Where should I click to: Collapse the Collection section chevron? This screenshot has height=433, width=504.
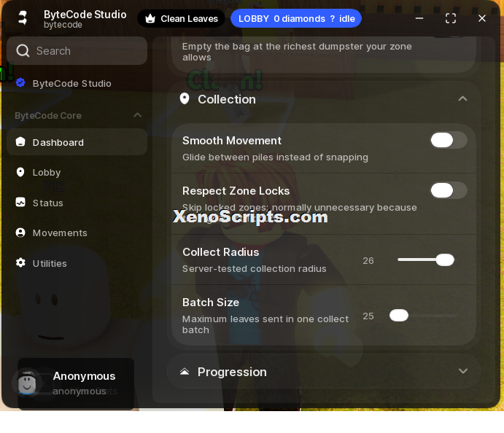[x=462, y=99]
